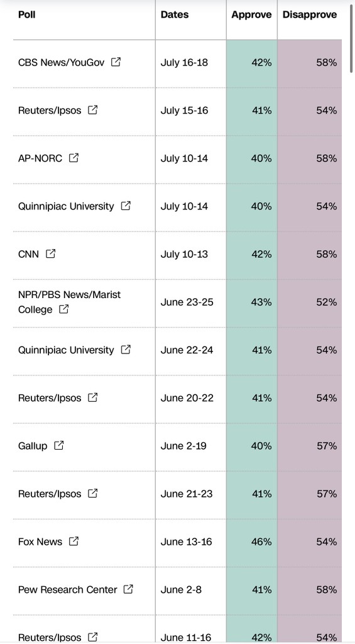
Task: Click external link icon next to AP-NORC
Action: pyautogui.click(x=74, y=158)
